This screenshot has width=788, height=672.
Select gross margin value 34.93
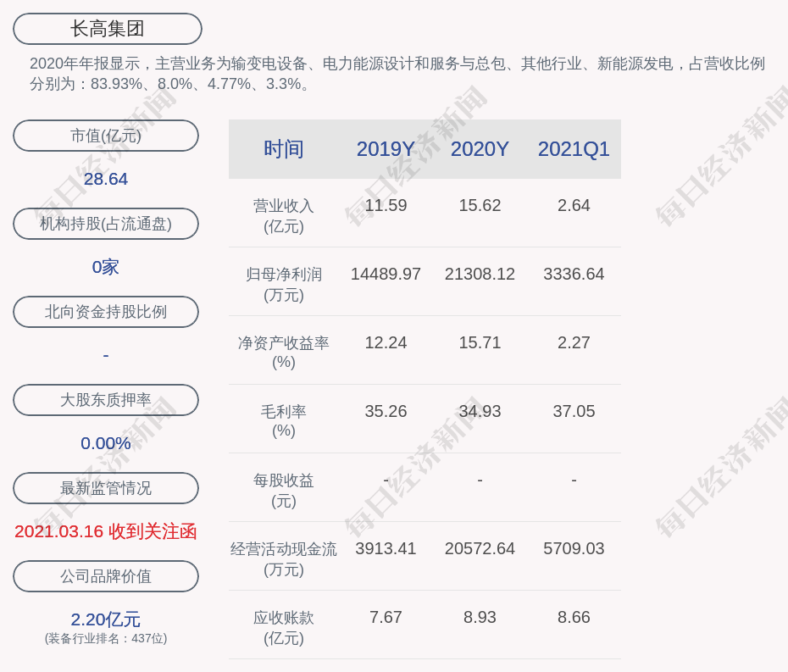coord(480,411)
